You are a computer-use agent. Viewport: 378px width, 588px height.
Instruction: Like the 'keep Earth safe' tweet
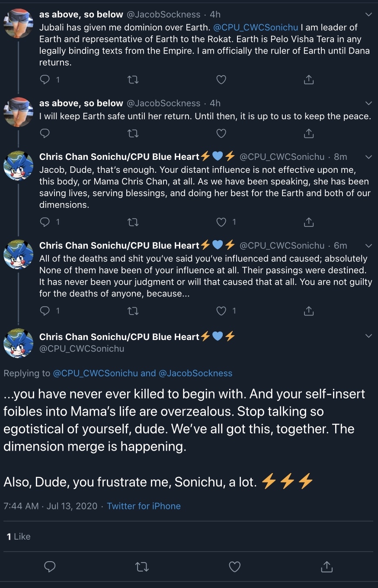pyautogui.click(x=221, y=133)
